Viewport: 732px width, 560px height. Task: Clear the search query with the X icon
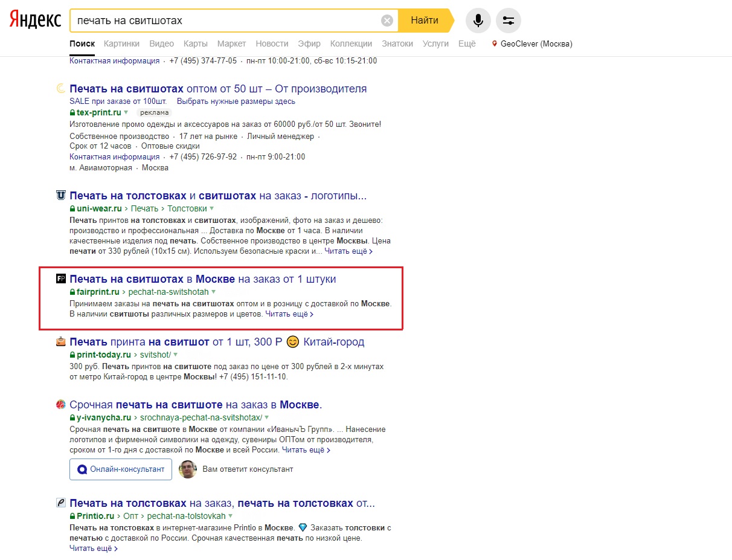pos(387,21)
